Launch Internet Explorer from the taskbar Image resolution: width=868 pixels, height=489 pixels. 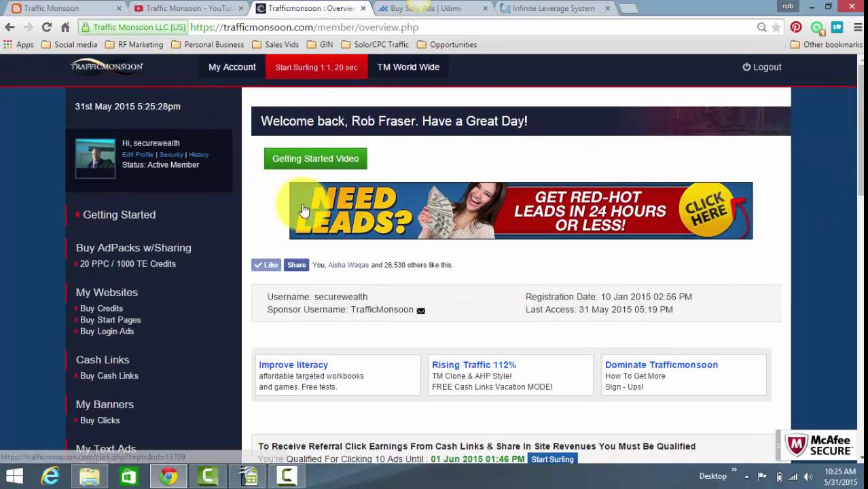click(50, 476)
